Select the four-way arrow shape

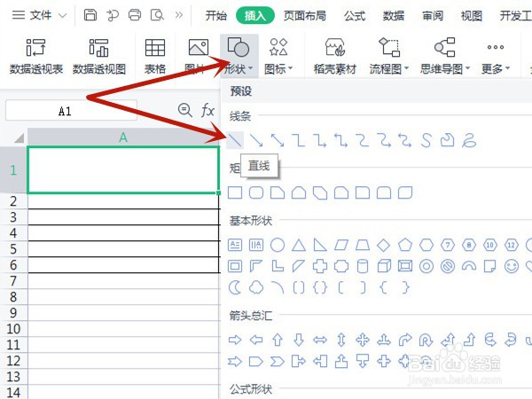[363, 340]
